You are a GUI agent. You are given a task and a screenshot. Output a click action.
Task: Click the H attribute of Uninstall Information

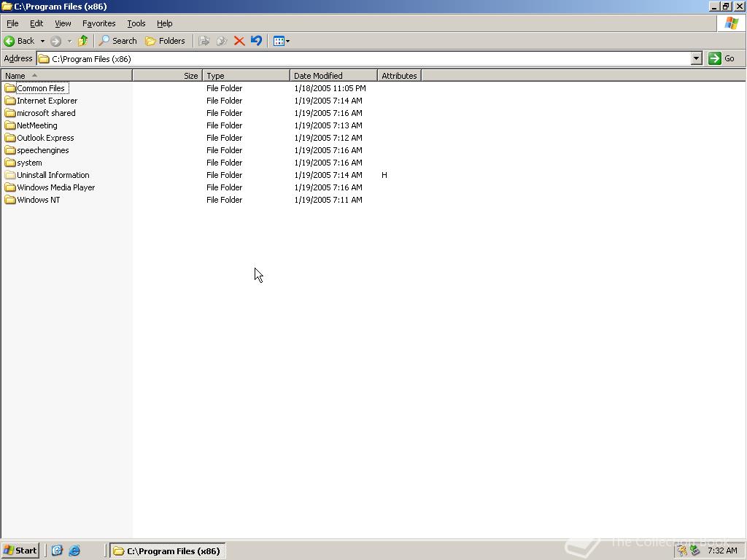(x=384, y=175)
